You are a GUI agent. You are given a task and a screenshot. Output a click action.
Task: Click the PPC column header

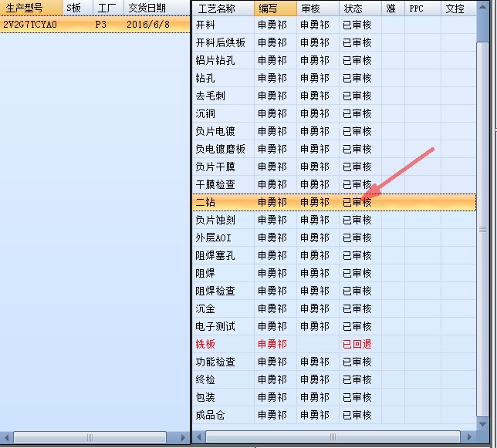pyautogui.click(x=423, y=8)
